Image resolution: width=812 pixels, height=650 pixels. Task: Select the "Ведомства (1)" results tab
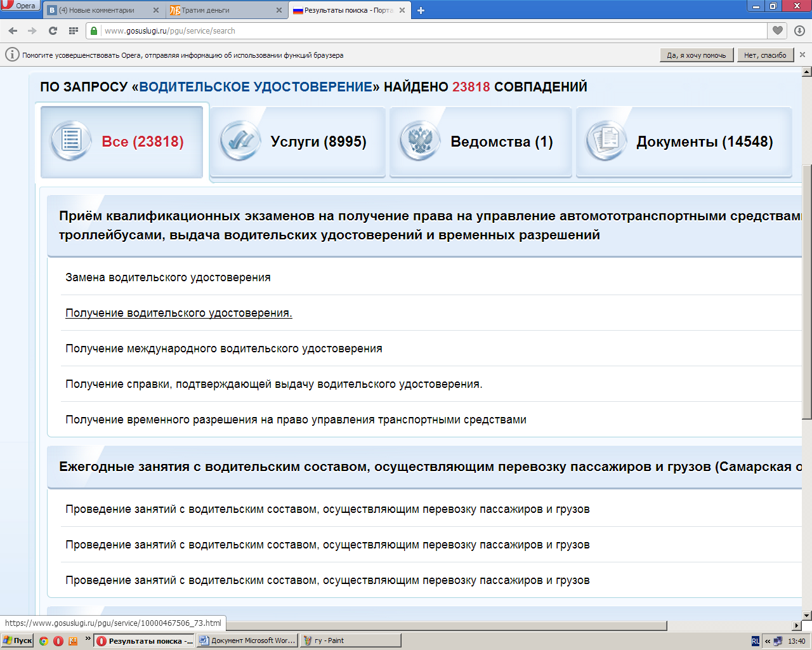click(x=481, y=142)
